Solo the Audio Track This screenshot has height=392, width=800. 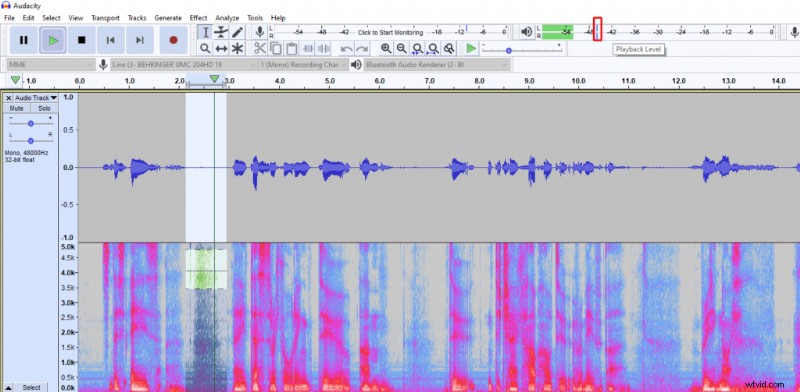point(44,108)
